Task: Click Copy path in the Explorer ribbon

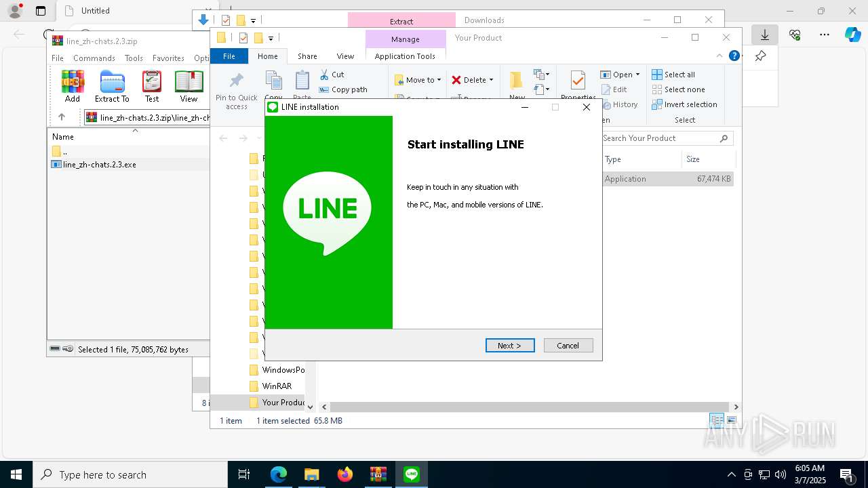Action: tap(344, 89)
